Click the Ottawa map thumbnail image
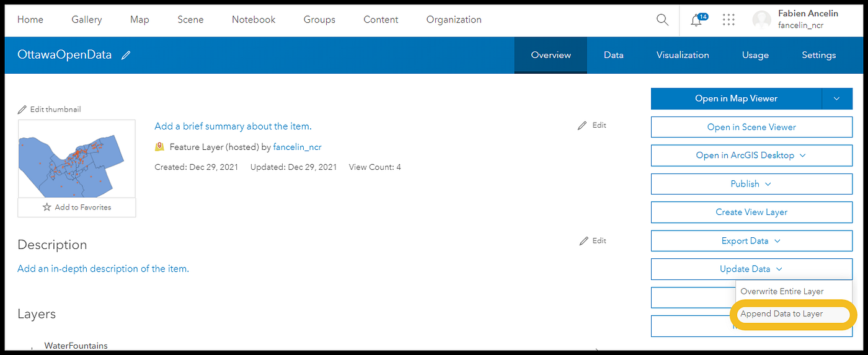868x355 pixels. pos(77,159)
